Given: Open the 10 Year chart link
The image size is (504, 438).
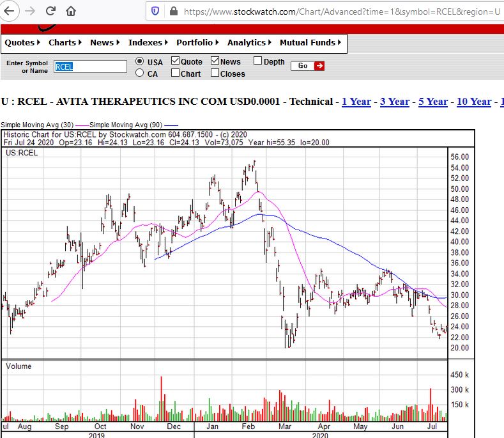Looking at the screenshot, I should 474,102.
